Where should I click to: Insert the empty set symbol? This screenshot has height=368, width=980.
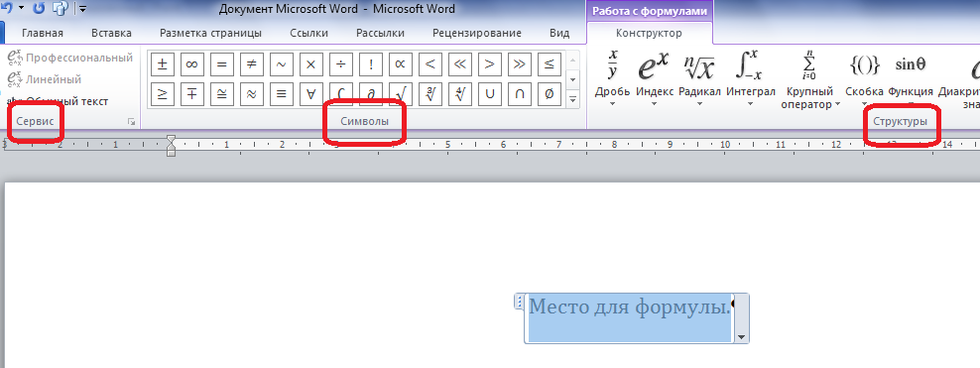tap(549, 93)
